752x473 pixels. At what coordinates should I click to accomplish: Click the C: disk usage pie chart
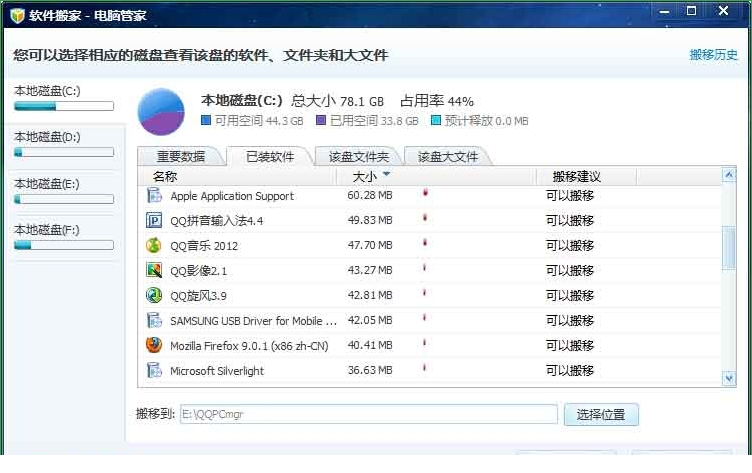click(161, 112)
